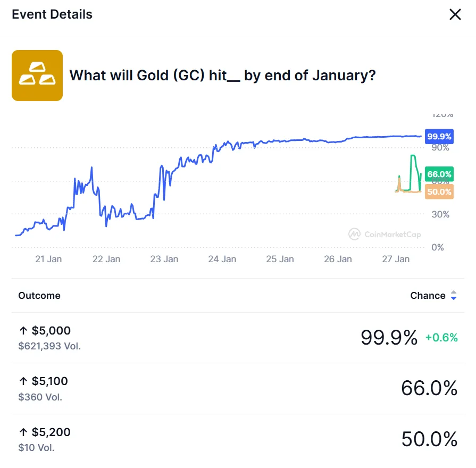This screenshot has height=468, width=476.
Task: Click the gold bars event icon
Action: click(x=37, y=75)
